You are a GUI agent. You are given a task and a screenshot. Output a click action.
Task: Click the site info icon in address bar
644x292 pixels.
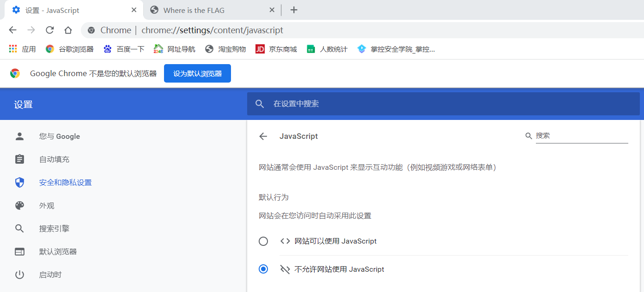point(91,30)
